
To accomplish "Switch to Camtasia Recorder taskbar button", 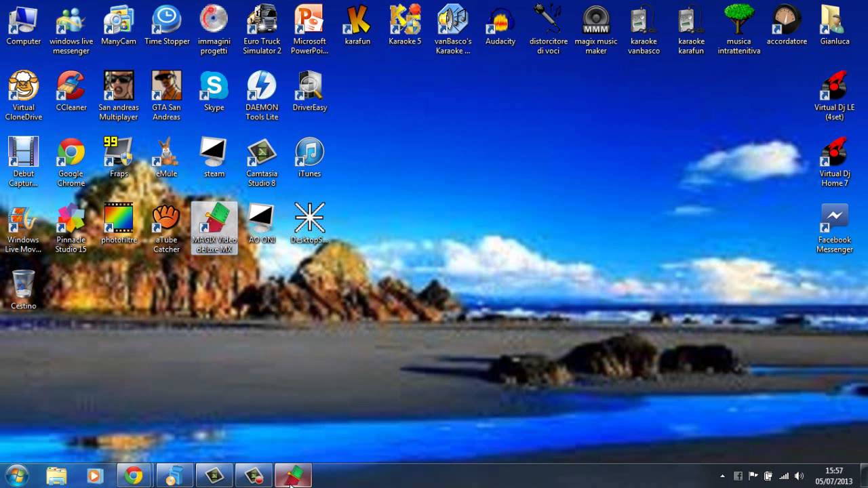I will pos(253,476).
